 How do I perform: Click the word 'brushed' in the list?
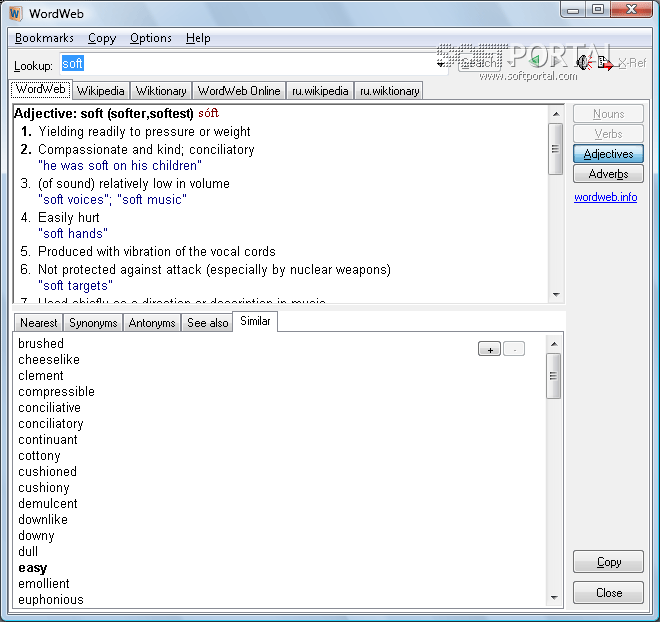point(41,343)
